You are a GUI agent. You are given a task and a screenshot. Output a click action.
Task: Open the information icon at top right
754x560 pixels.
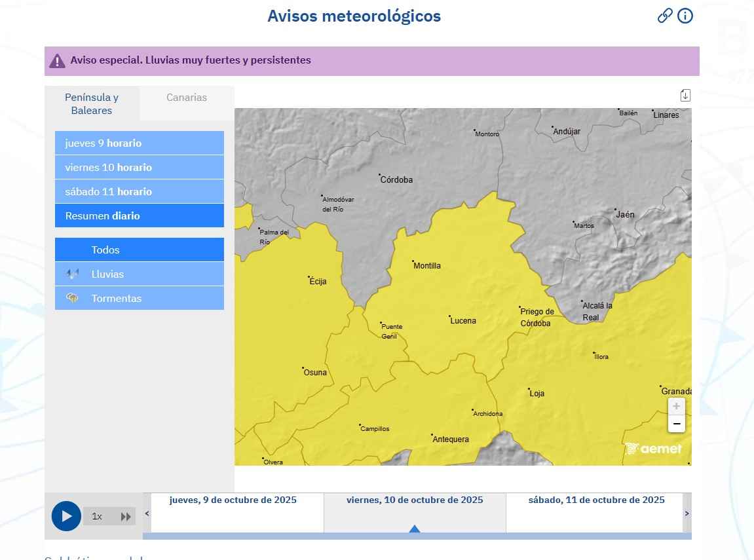(685, 16)
